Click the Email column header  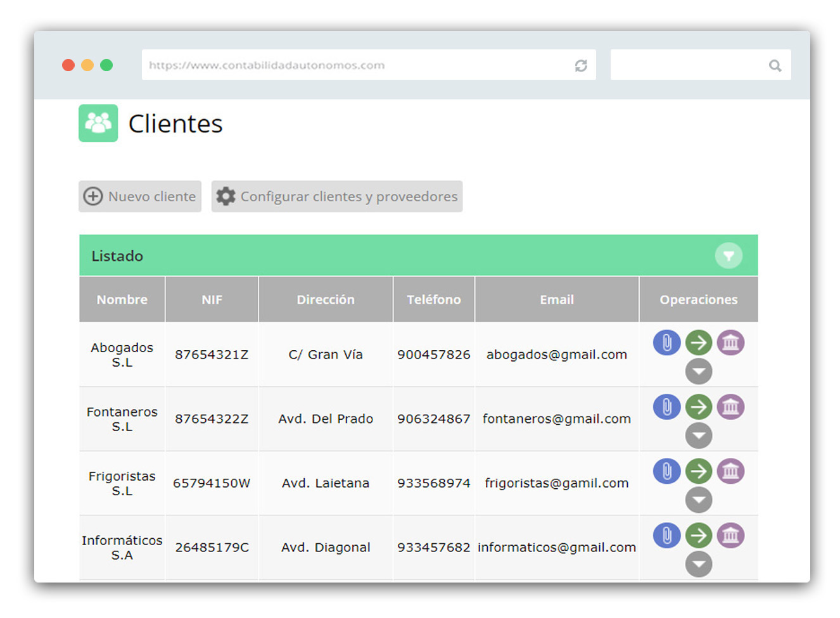point(557,300)
